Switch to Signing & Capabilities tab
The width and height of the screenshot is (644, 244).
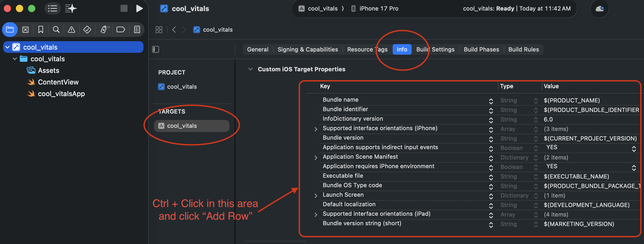[x=308, y=49]
